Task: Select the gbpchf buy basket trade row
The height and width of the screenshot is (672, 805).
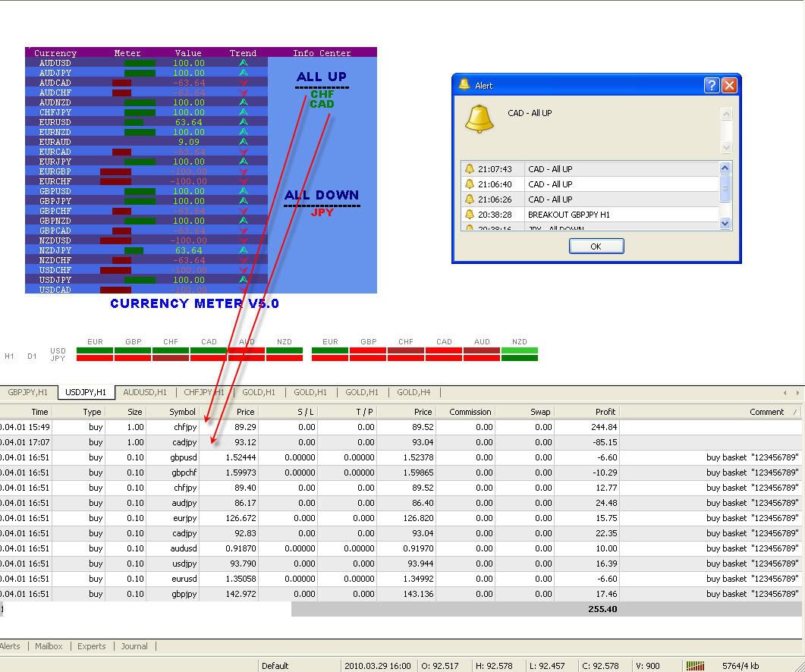Action: pos(401,473)
